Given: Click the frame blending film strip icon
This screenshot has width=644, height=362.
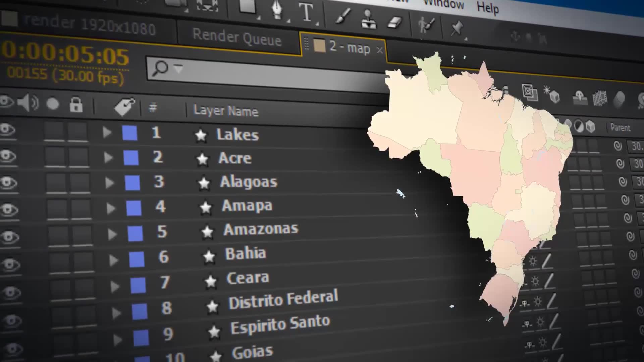Looking at the screenshot, I should tap(600, 99).
